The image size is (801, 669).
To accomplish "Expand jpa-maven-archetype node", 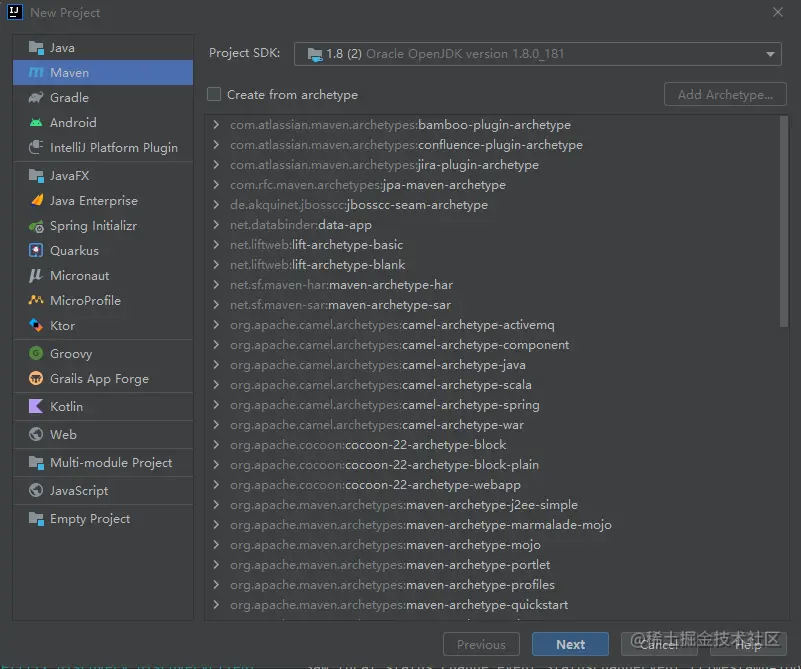I will pyautogui.click(x=216, y=184).
